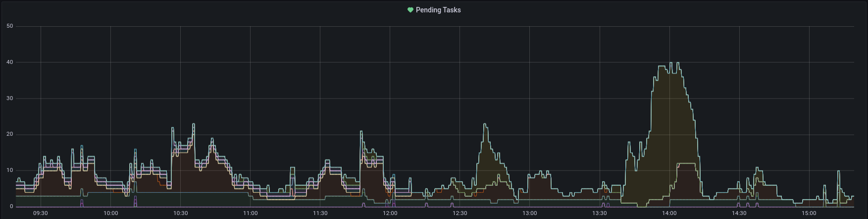Click the 0 value on the y-axis

[11, 207]
